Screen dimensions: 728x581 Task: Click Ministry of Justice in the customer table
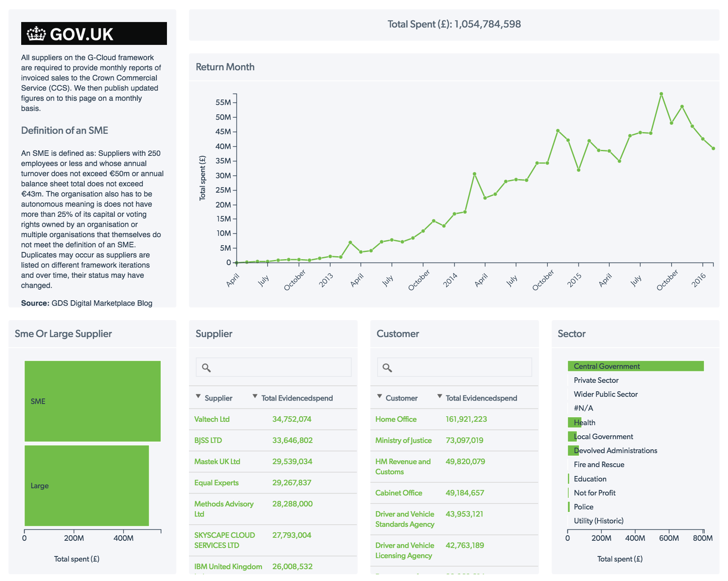403,440
